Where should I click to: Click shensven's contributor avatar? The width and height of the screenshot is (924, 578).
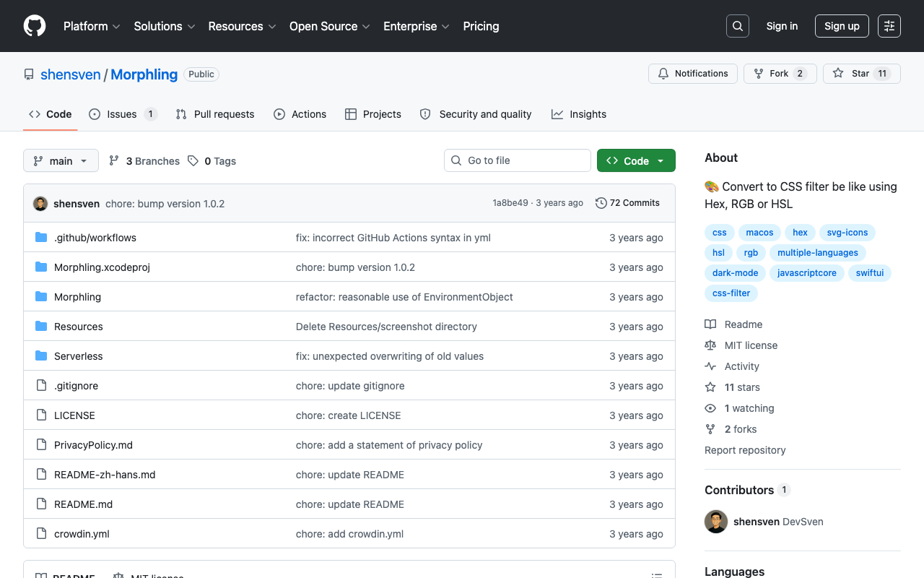[716, 522]
